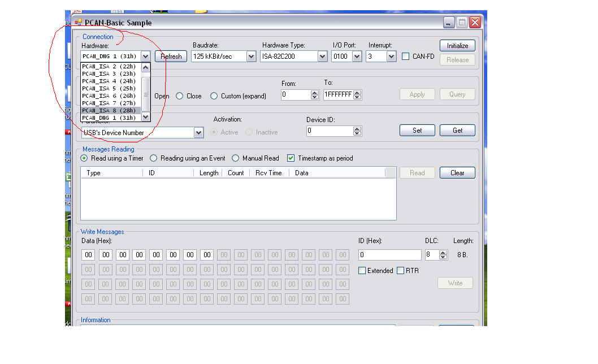
Task: Click the PCAN-Basic Sample title icon
Action: click(78, 23)
